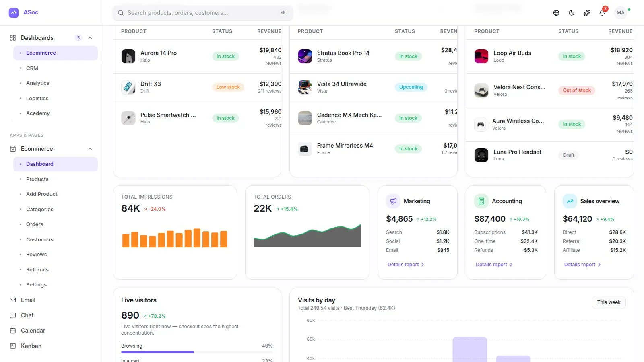Screen dimensions: 644x362
Task: Open the AI sparkles icon in header
Action: click(587, 13)
